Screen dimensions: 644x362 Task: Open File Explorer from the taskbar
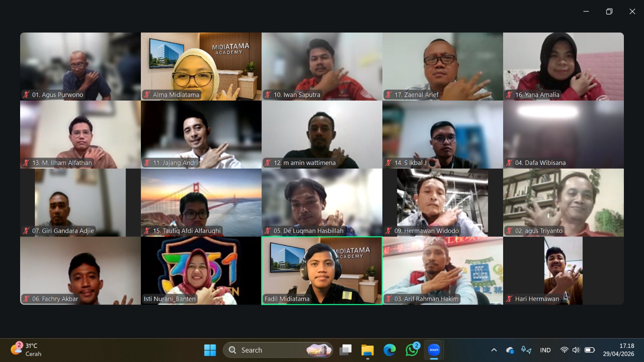367,350
